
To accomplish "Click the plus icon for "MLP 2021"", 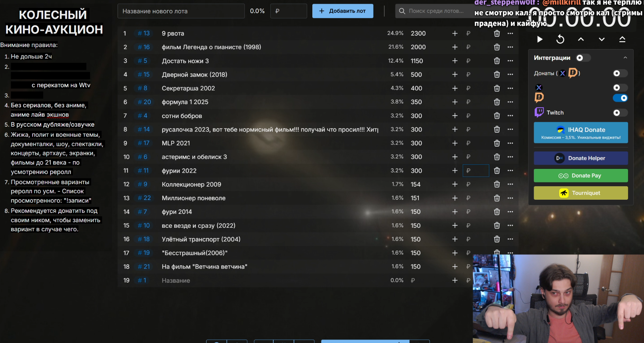I will pos(455,143).
